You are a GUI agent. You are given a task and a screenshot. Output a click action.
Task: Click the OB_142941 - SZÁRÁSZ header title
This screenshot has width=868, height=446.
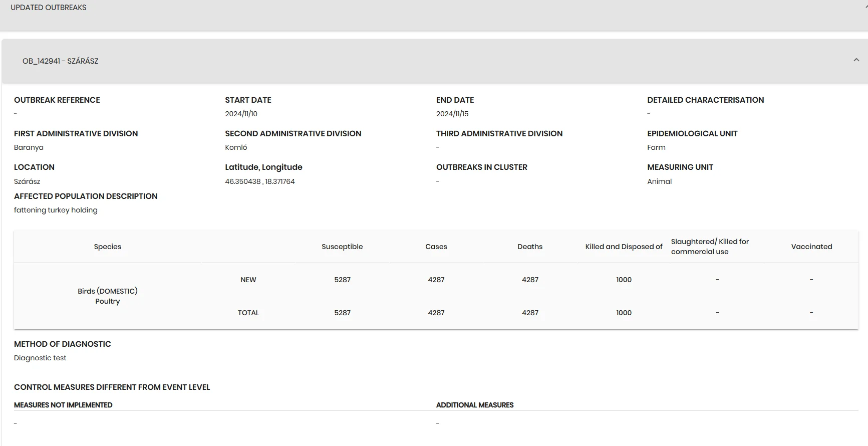pos(60,61)
